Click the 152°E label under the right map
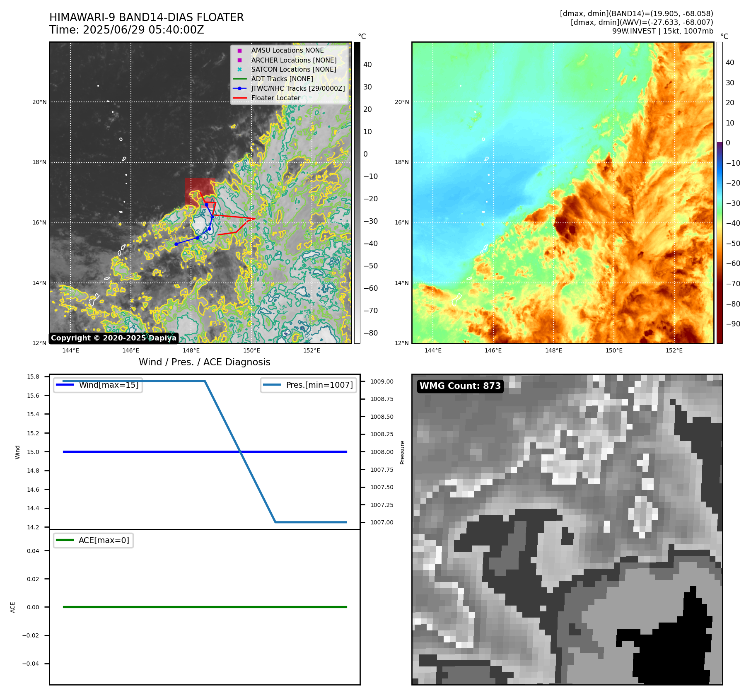Screen dimensions: 751x700 pos(674,350)
